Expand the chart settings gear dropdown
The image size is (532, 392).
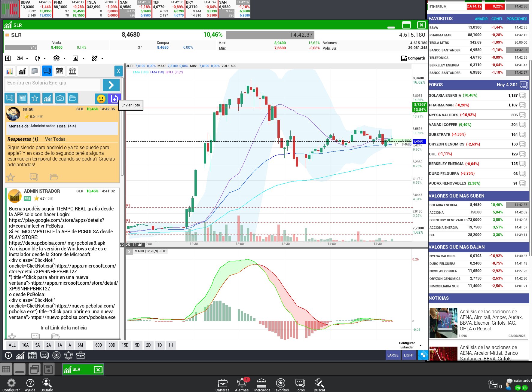coord(60,58)
